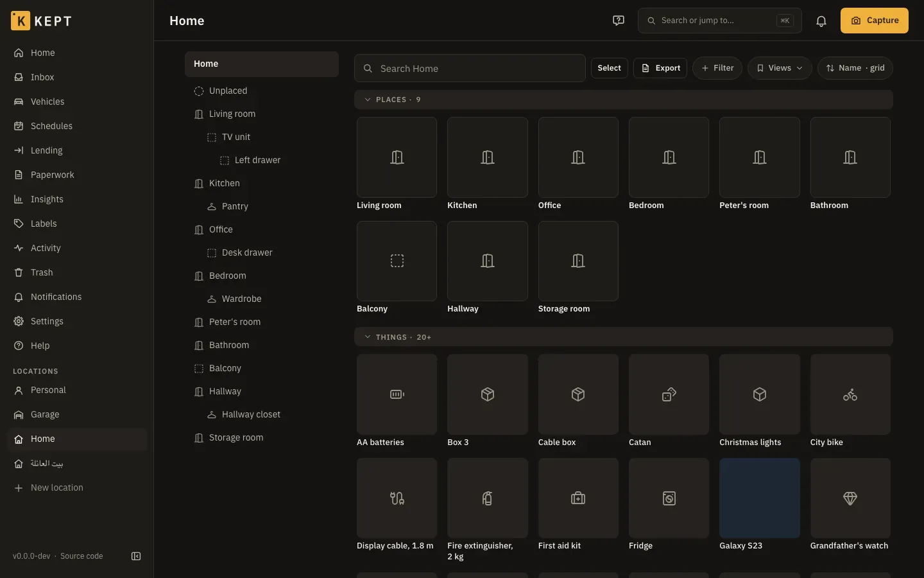This screenshot has height=578, width=924.
Task: Open the First aid kit item card
Action: (578, 505)
